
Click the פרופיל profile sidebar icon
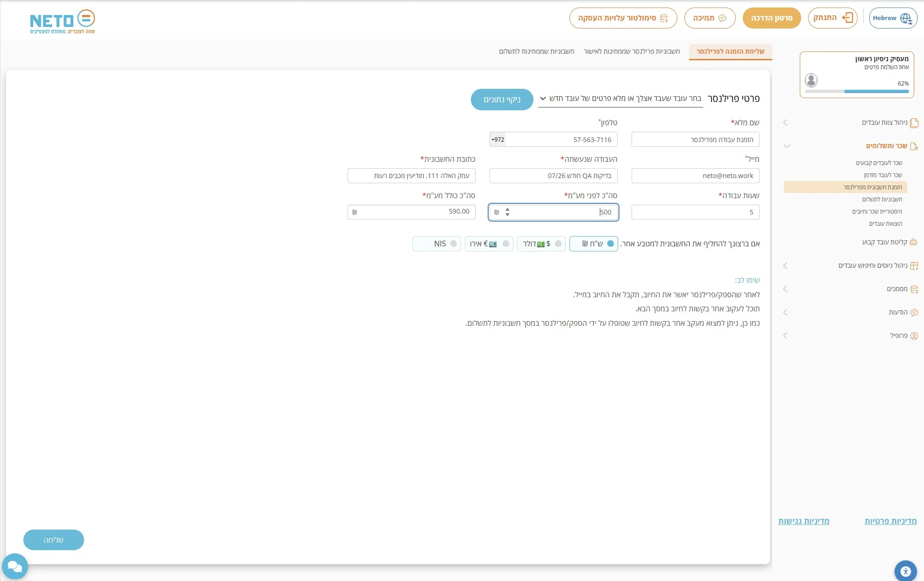click(914, 336)
